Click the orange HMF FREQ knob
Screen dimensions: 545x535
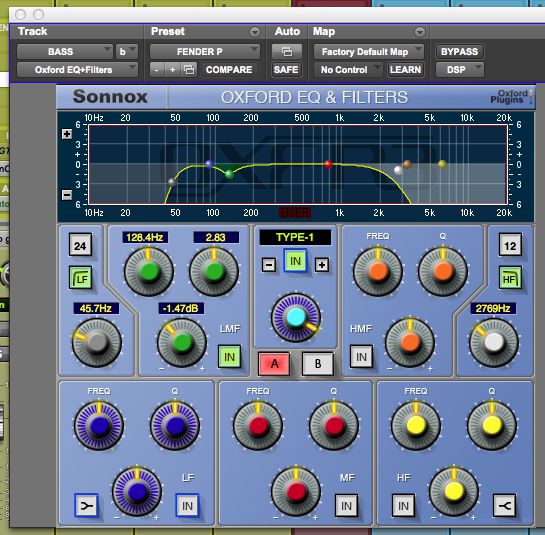coord(378,271)
